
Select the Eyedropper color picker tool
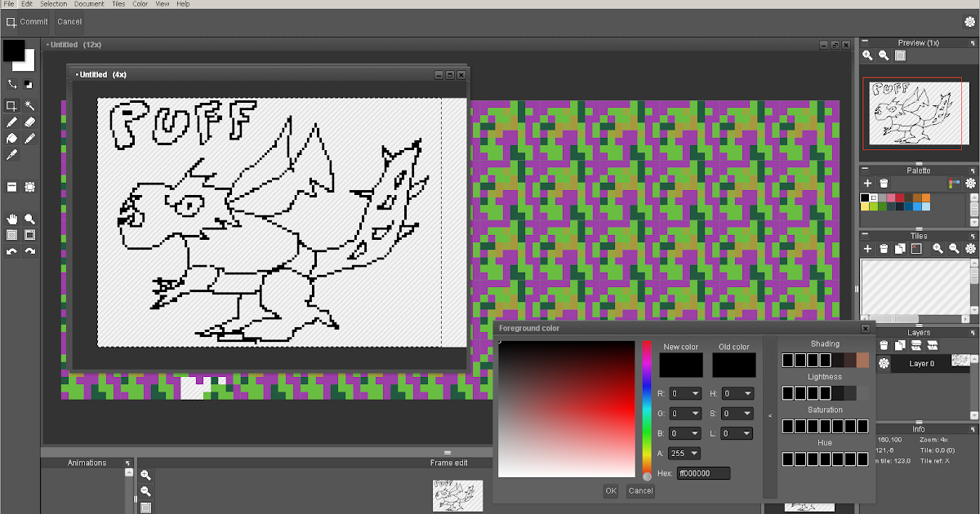tap(11, 154)
